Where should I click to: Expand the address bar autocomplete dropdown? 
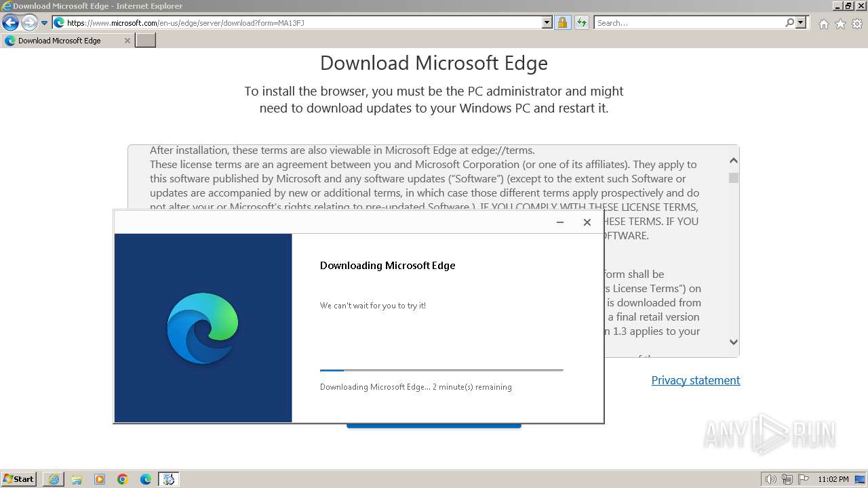coord(547,22)
